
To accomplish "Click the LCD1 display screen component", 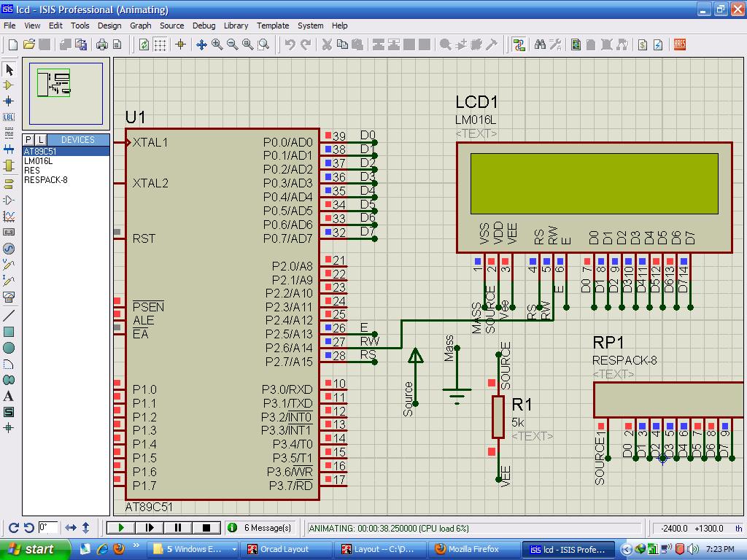I will (x=594, y=183).
